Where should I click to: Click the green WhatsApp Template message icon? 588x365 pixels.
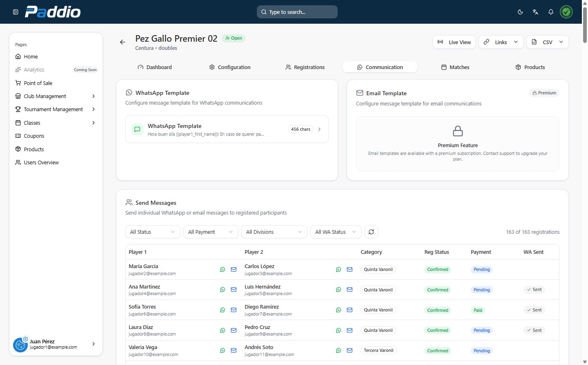tap(138, 129)
